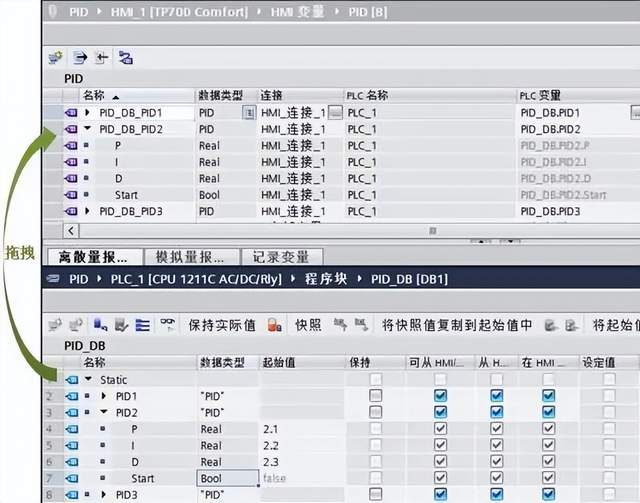The height and width of the screenshot is (503, 640).
Task: Uncheck HMI accessible checkbox for PID2 row
Action: click(440, 412)
